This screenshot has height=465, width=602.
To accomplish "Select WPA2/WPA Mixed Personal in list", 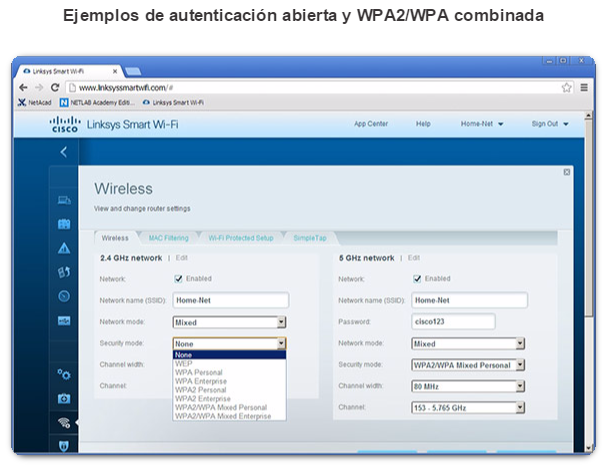I will point(229,407).
